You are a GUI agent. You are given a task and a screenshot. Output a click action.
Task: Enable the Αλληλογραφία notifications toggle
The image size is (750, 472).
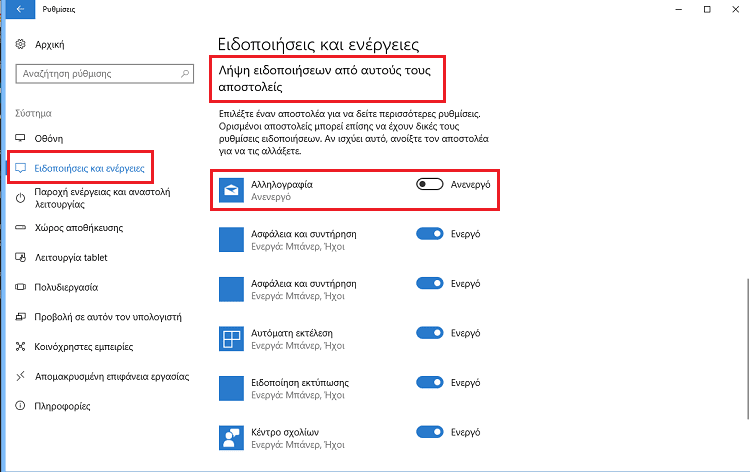click(430, 184)
